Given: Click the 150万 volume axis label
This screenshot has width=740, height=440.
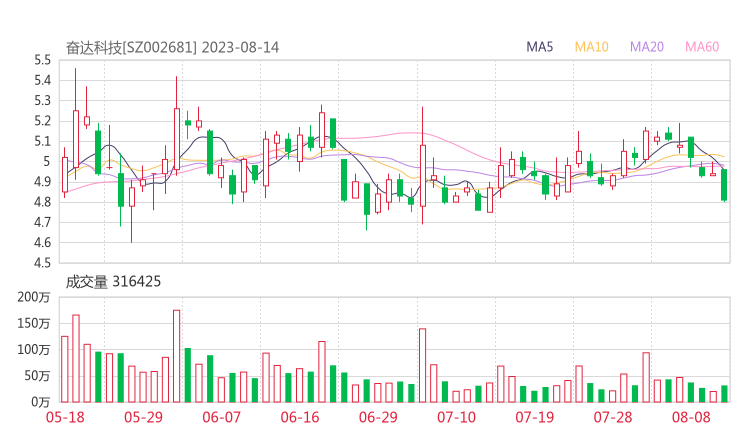Looking at the screenshot, I should click(34, 323).
